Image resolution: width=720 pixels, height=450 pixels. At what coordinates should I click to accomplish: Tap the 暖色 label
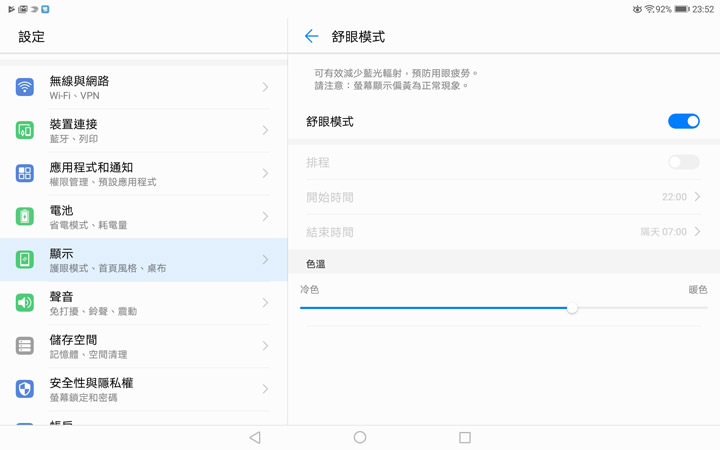tap(698, 289)
